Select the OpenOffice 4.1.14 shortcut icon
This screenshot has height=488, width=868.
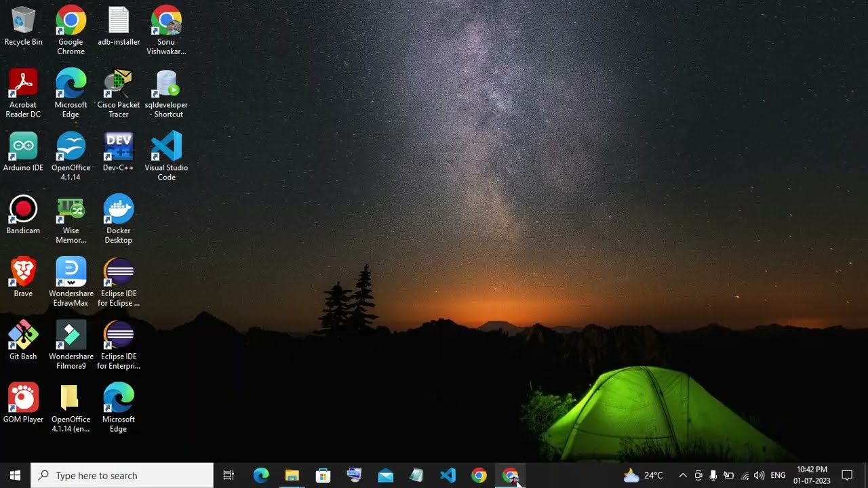coord(71,157)
